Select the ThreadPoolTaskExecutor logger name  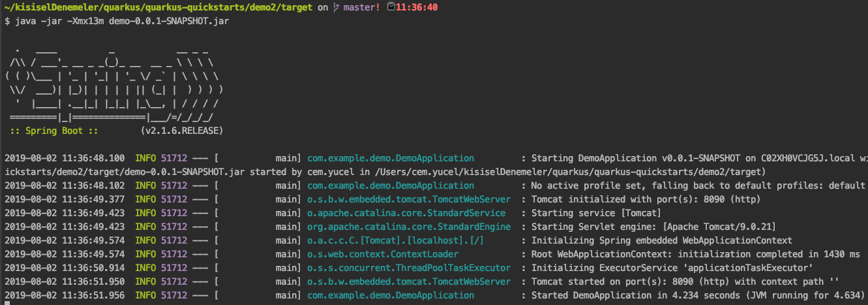409,268
